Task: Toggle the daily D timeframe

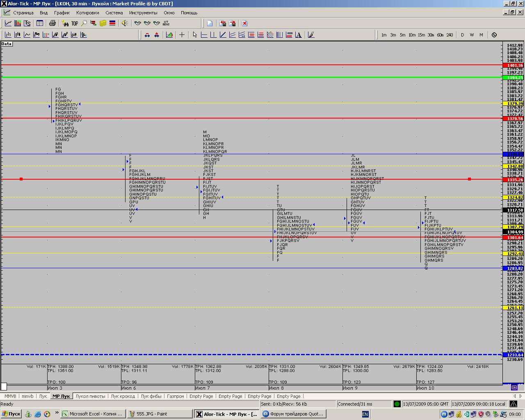Action: pos(462,35)
